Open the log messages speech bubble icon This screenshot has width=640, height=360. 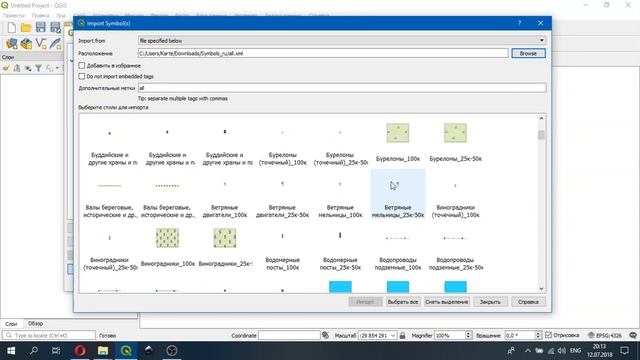pos(633,335)
